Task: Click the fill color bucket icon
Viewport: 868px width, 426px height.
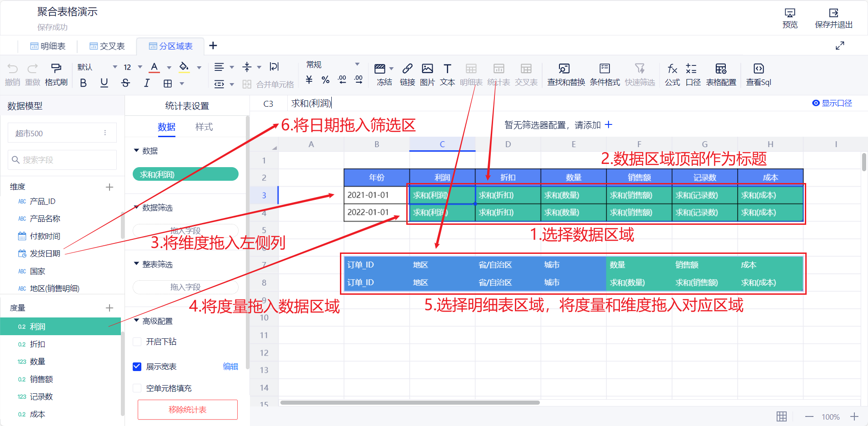Action: click(184, 67)
